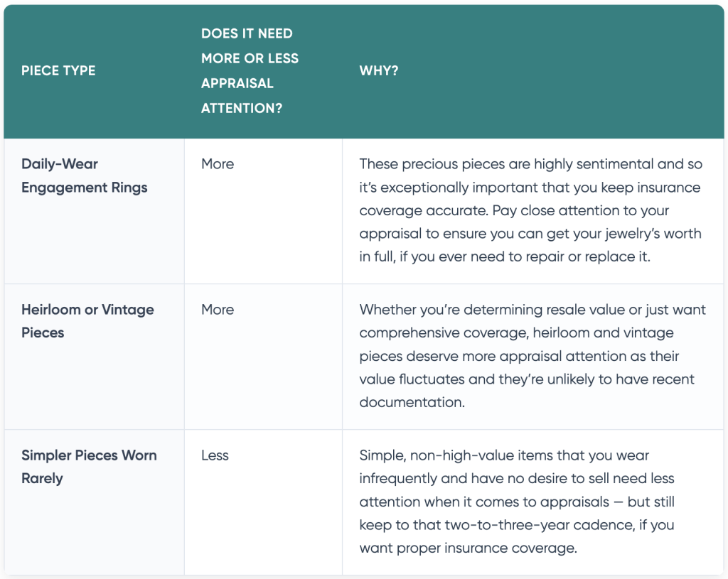Click the word 'documentation.' in the second row
This screenshot has height=579, width=728.
pyautogui.click(x=412, y=402)
